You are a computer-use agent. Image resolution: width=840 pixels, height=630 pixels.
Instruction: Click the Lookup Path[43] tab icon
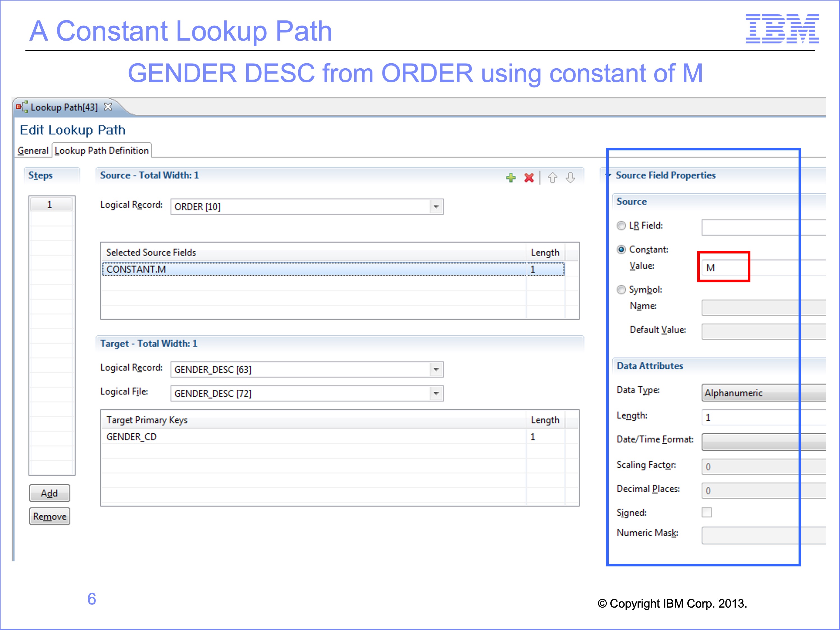tap(22, 107)
